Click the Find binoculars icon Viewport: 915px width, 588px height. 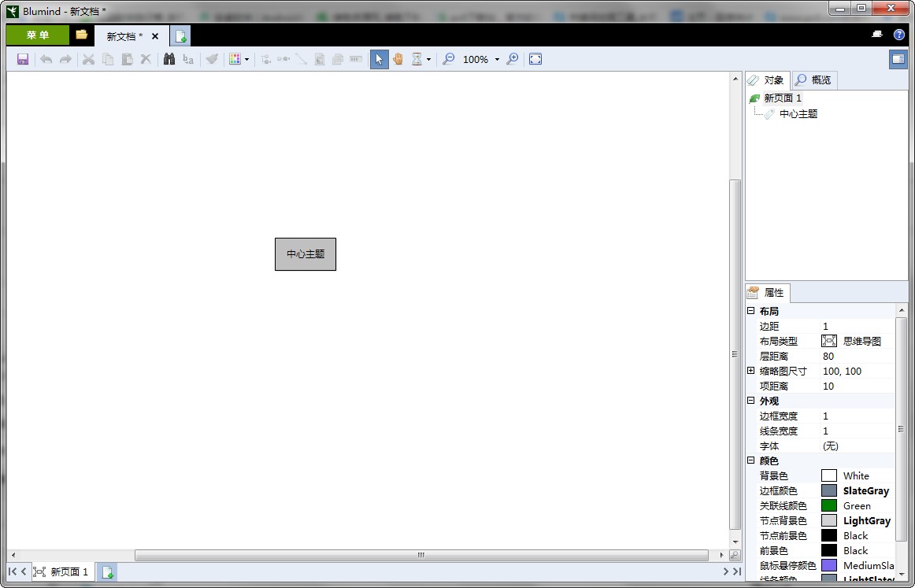click(169, 59)
